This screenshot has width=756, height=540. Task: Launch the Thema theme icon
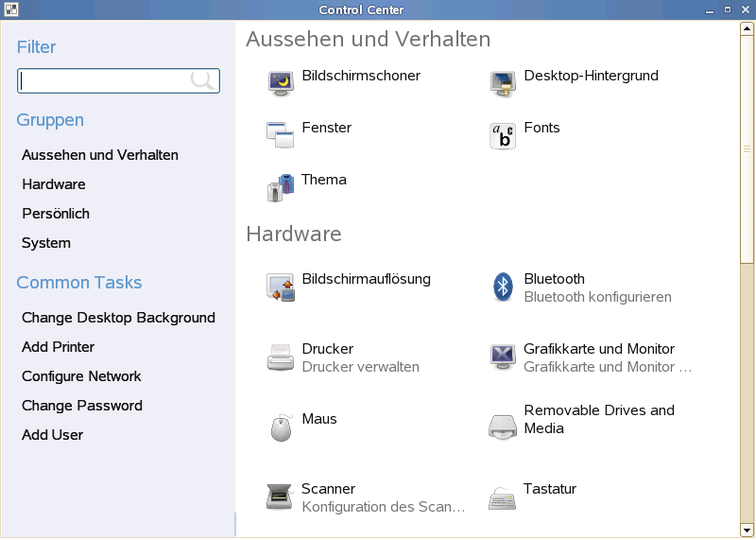[x=281, y=188]
